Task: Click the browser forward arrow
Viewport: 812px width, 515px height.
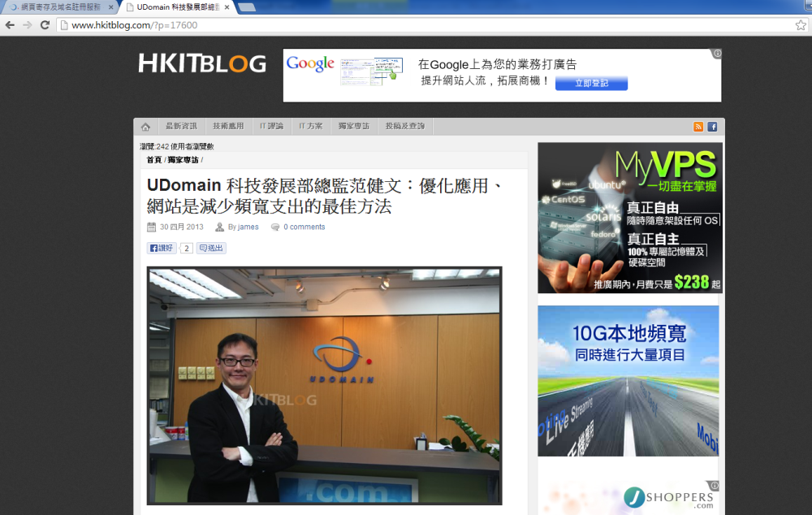Action: point(28,25)
